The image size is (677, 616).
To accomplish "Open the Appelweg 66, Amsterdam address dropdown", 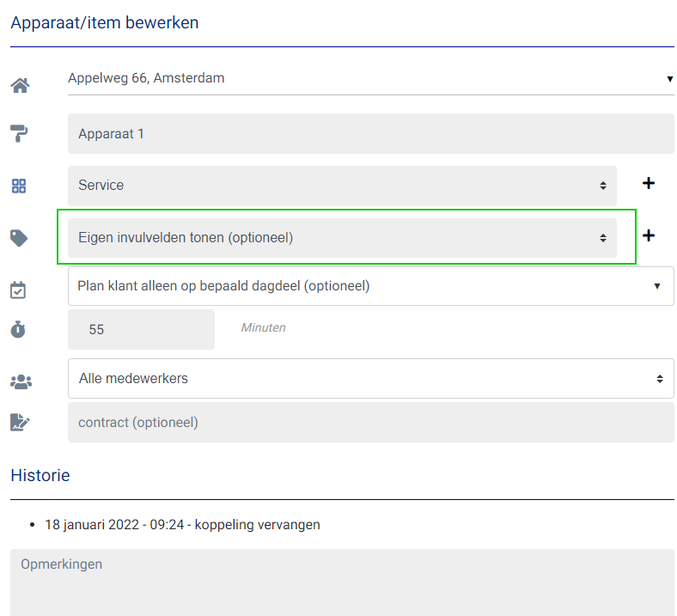I will coord(369,78).
